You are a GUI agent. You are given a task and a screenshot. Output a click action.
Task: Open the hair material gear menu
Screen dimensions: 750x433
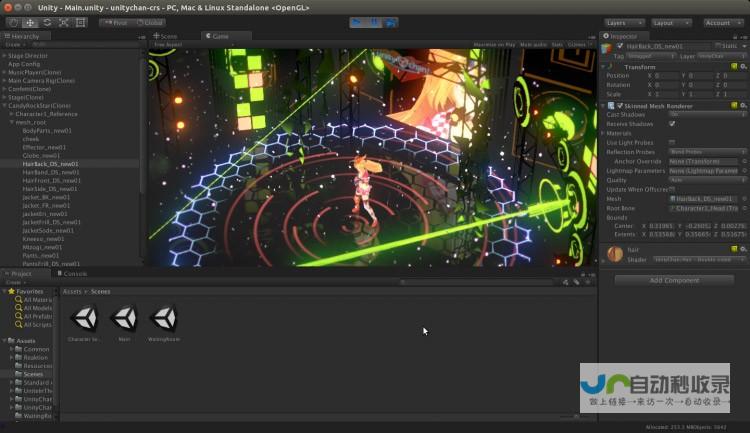(743, 249)
